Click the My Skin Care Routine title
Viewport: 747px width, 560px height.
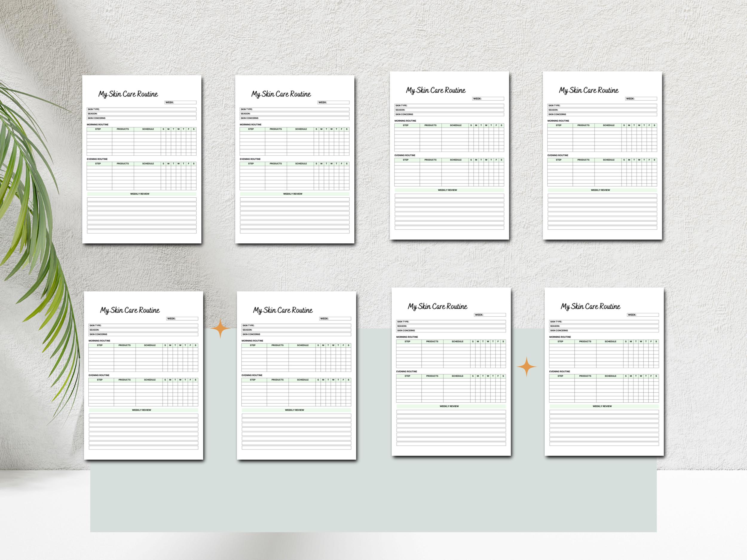[128, 94]
